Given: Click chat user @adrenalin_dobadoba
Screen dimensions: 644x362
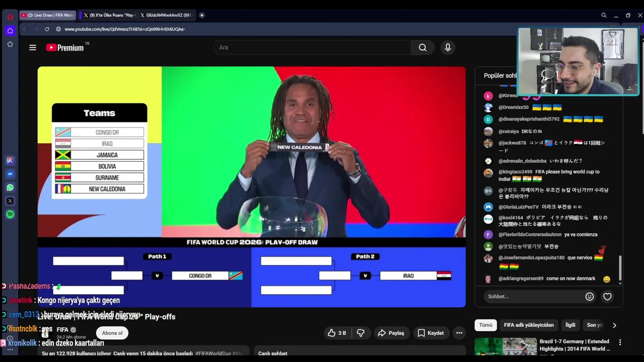Looking at the screenshot, I should tap(522, 161).
